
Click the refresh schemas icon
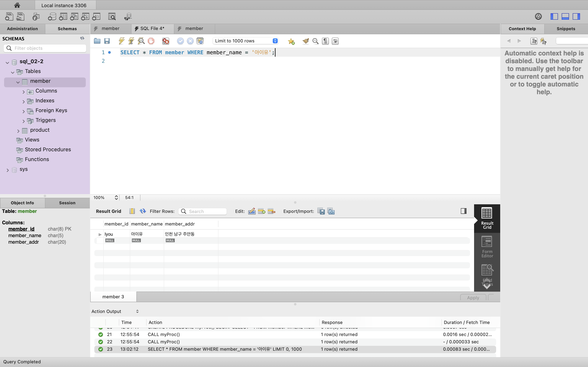point(82,38)
